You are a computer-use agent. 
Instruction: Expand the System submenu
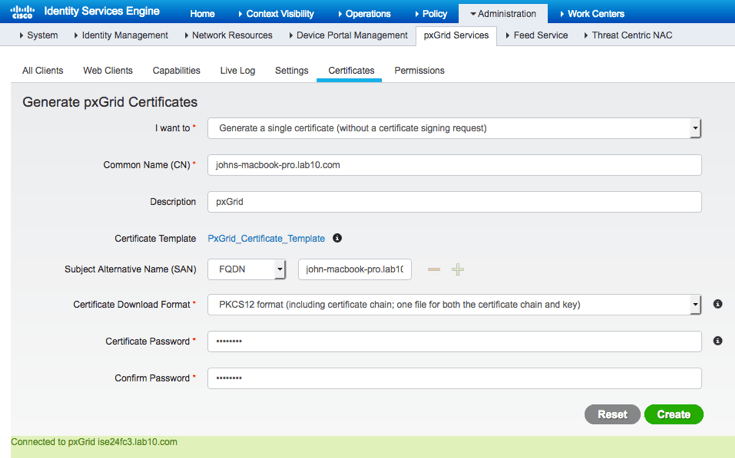pyautogui.click(x=38, y=35)
